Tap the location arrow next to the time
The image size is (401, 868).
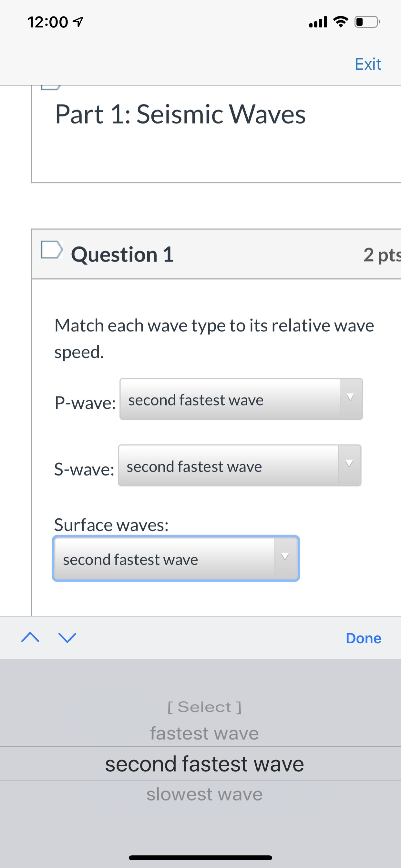(x=78, y=22)
